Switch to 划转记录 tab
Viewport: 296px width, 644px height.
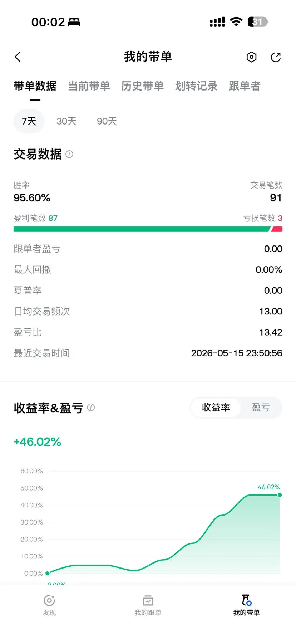pos(196,86)
